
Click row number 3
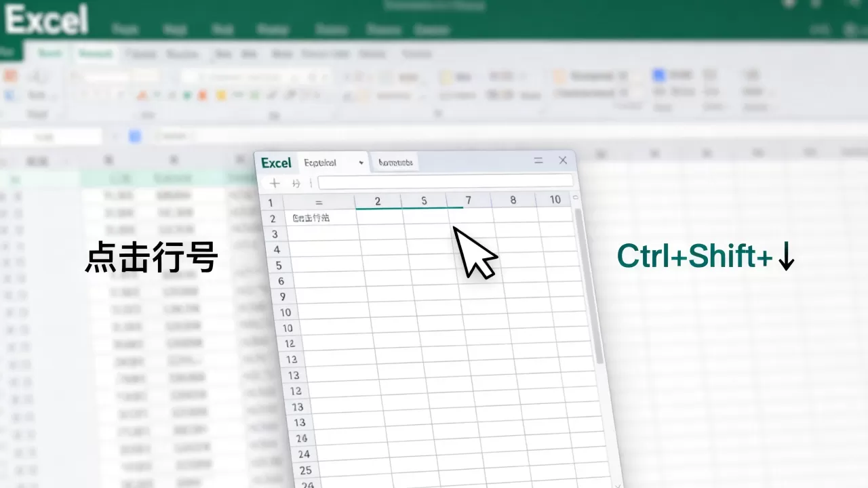tap(275, 235)
